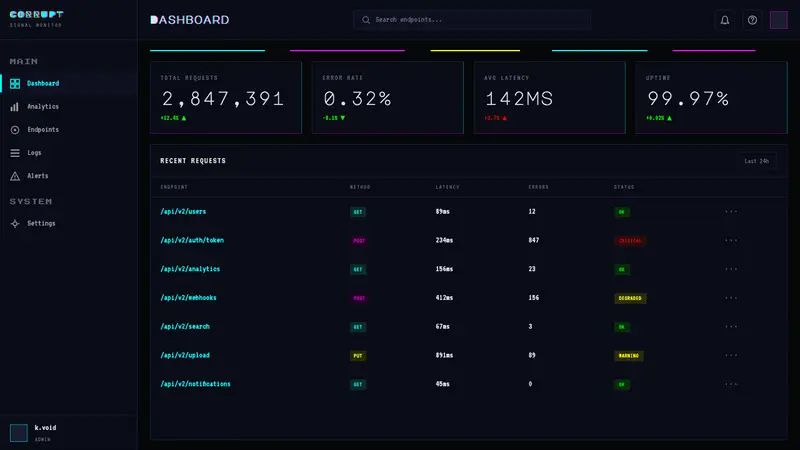
Task: Open the /api/v2/search endpoint link
Action: pos(185,327)
